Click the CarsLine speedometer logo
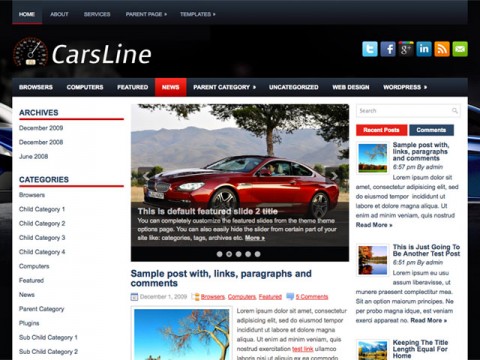 (30, 52)
